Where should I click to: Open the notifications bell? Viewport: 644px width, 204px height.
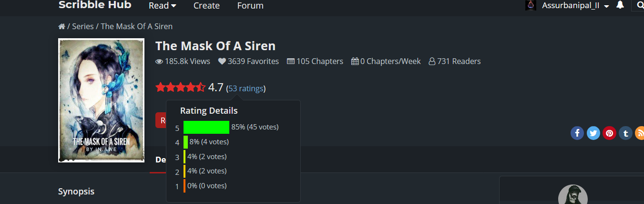coord(620,5)
